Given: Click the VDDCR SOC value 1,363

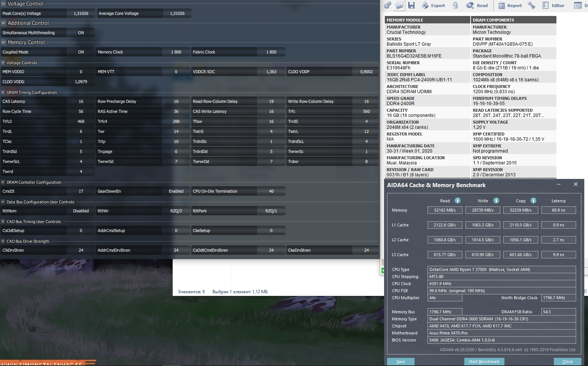Looking at the screenshot, I should click(271, 72).
